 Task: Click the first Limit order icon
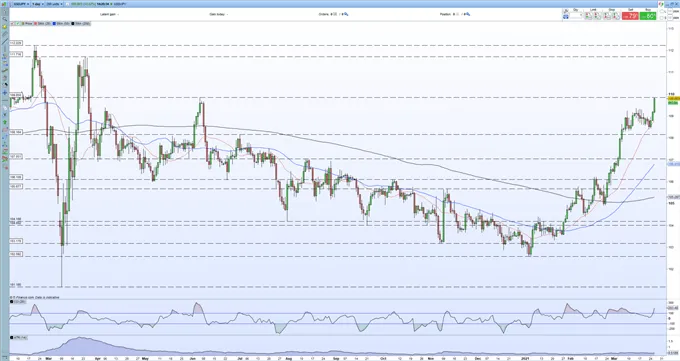tap(588, 16)
